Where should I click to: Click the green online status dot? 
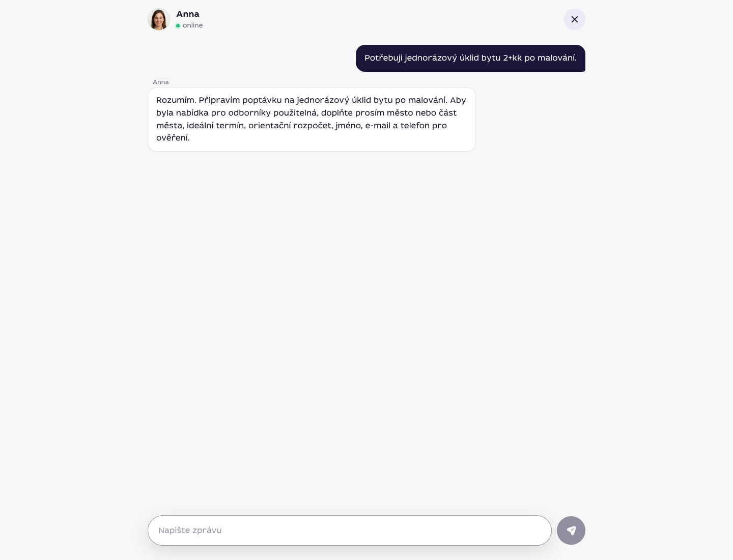point(178,25)
